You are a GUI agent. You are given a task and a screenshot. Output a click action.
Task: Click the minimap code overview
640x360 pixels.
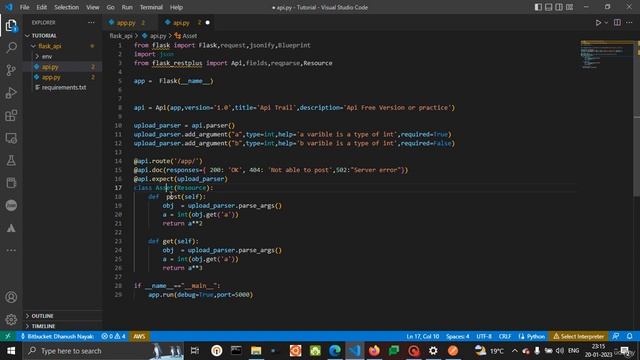point(606,54)
